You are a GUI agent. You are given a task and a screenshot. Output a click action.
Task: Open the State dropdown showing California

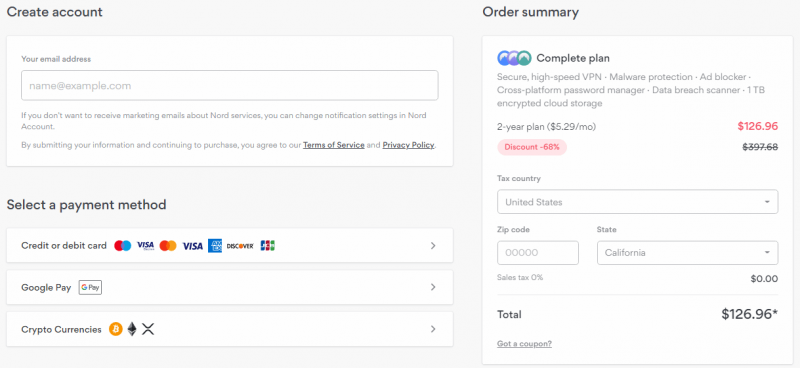(687, 253)
